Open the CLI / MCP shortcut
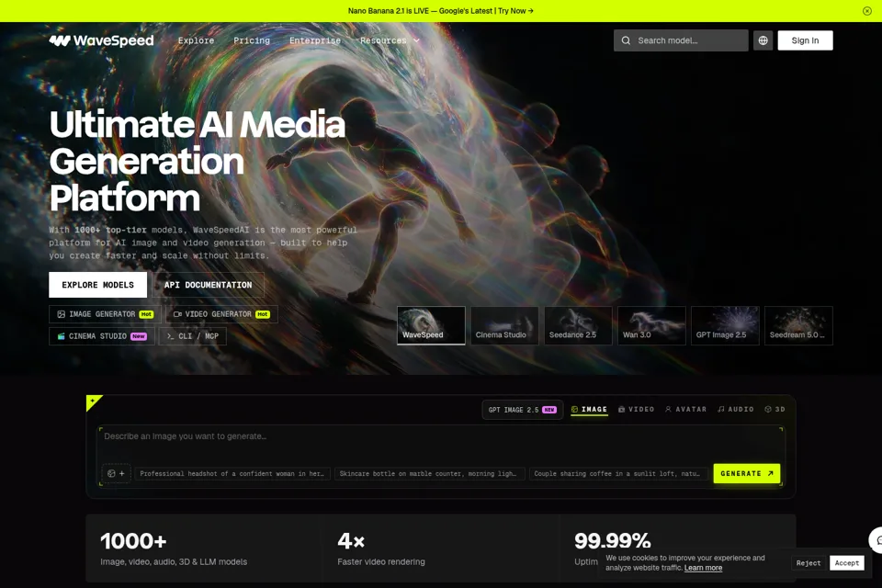The width and height of the screenshot is (882, 588). [x=193, y=336]
